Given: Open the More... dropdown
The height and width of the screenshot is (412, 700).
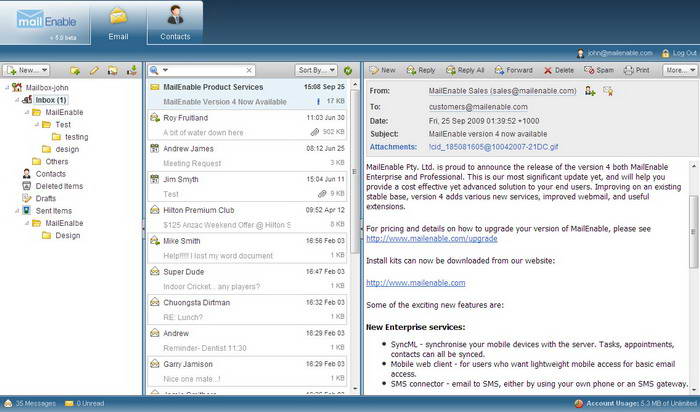Looking at the screenshot, I should (x=679, y=70).
